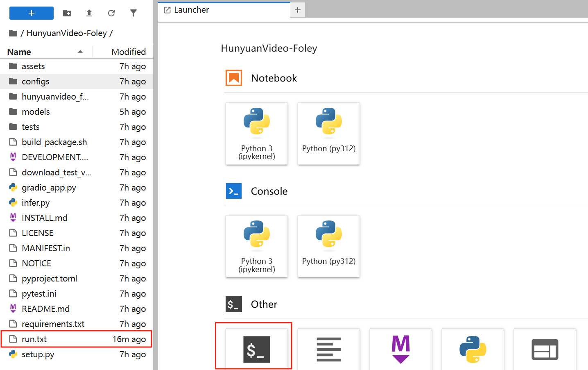The image size is (588, 370).
Task: Click the LICENSE file icon
Action: [x=13, y=233]
